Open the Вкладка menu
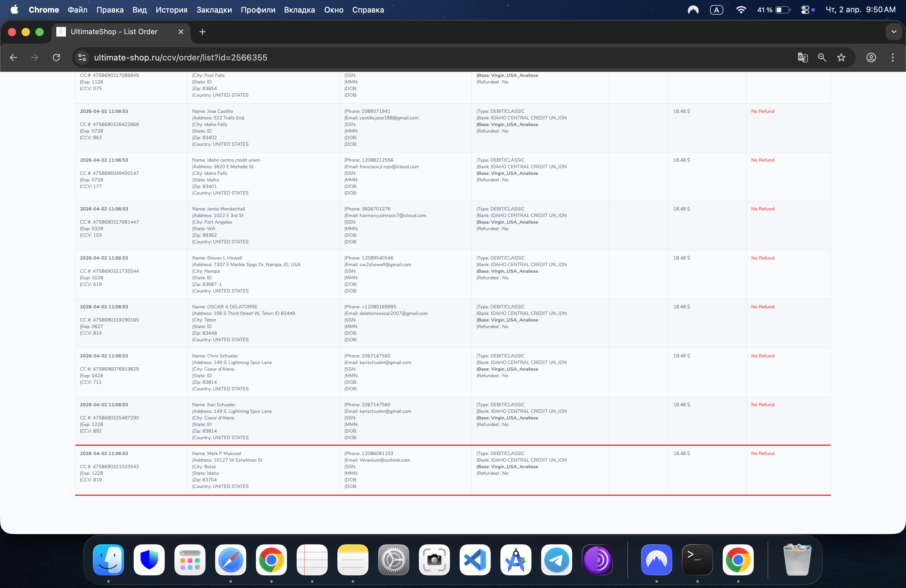Viewport: 906px width, 588px height. pyautogui.click(x=300, y=10)
